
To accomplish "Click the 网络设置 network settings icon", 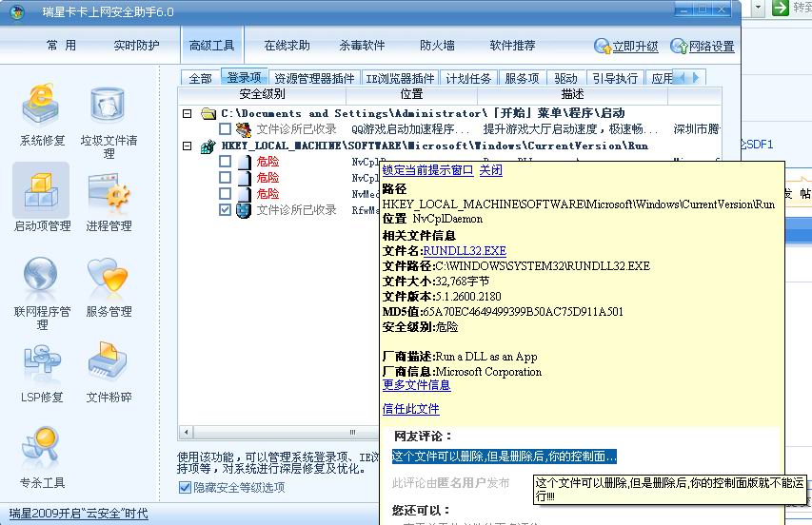I will [679, 46].
